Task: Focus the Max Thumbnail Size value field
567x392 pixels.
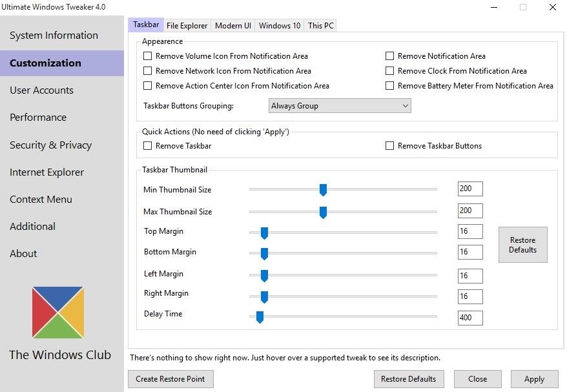Action: pos(470,211)
